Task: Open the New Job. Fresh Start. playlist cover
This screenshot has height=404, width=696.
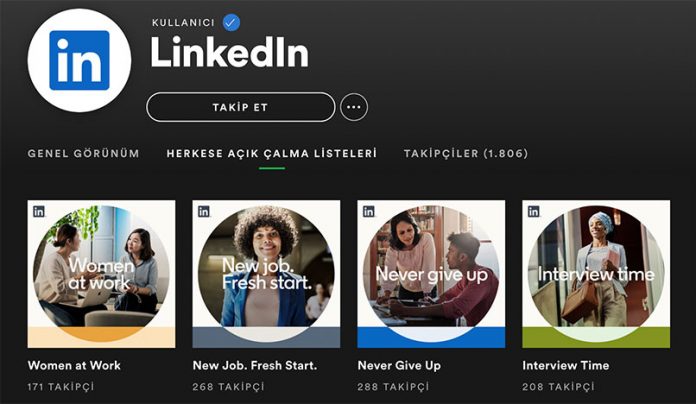Action: 266,273
